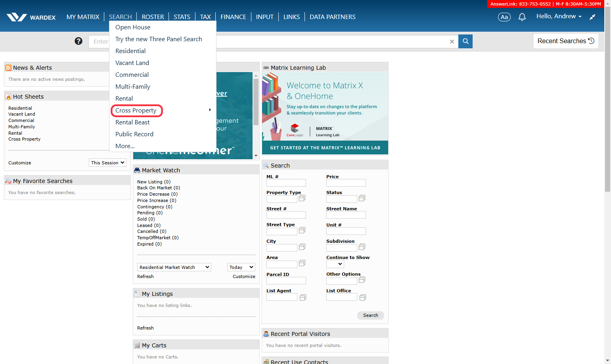
Task: Open Street Type picker icon
Action: [x=302, y=230]
